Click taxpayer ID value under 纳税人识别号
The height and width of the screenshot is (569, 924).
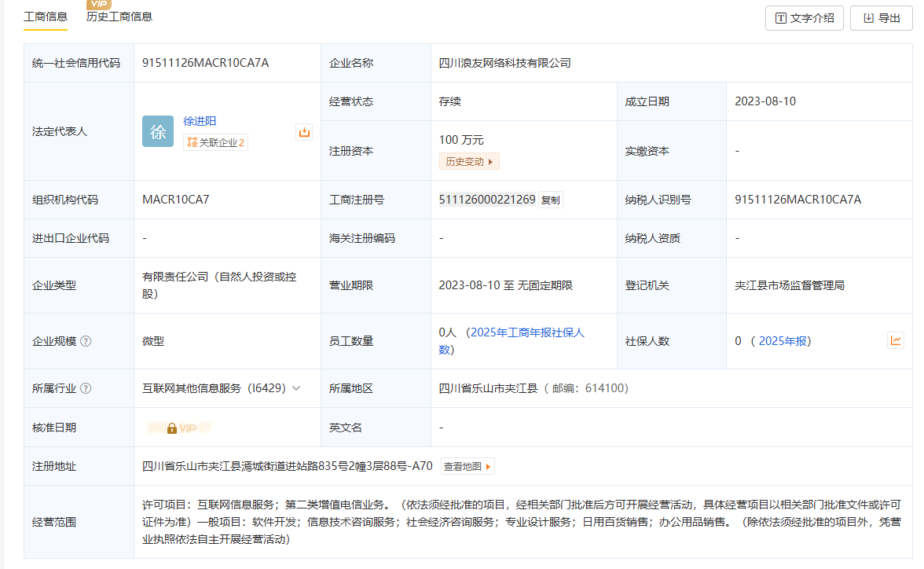(798, 200)
